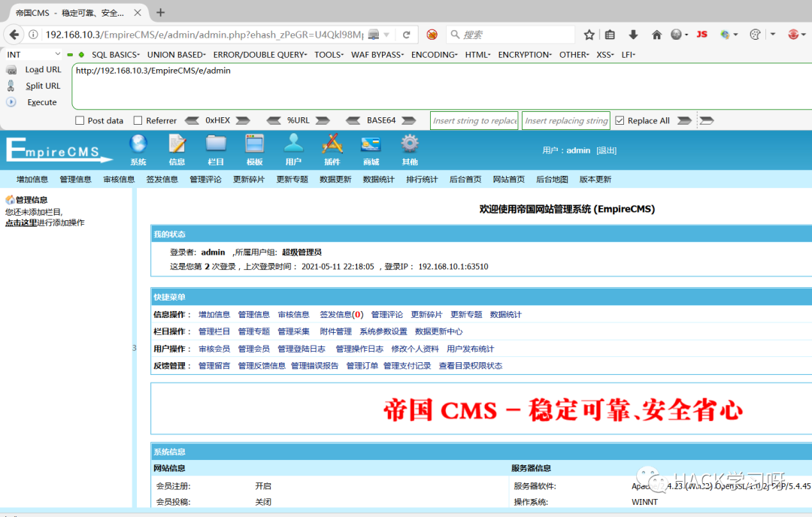Click the 点击这里 link in sidebar
Screen dimensions: 812x517
coord(21,223)
